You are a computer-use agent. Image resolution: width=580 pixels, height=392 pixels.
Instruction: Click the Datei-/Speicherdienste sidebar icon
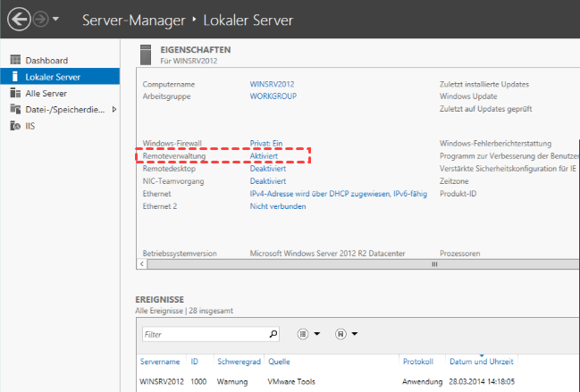tap(15, 109)
